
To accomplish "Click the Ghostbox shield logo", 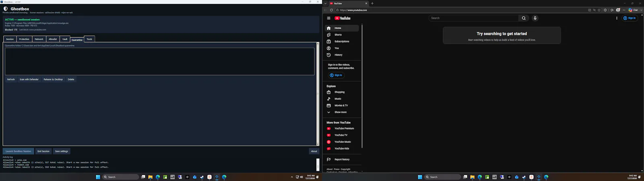I will tap(6, 9).
